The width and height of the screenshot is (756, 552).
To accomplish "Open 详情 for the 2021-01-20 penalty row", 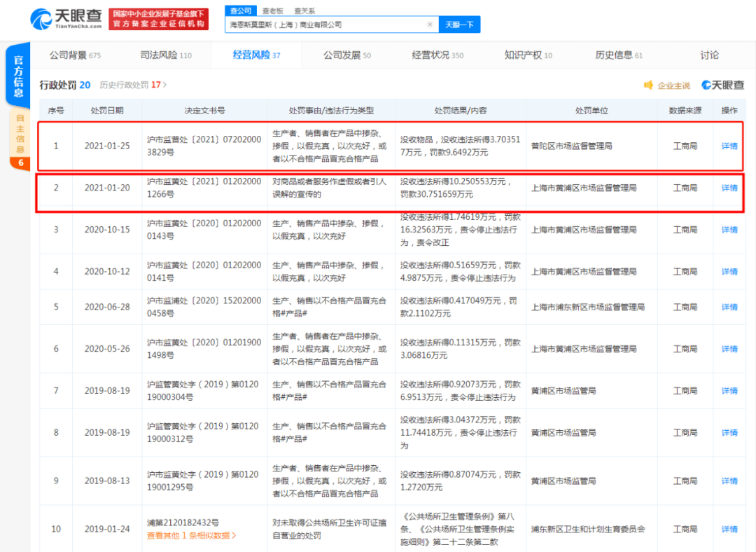I will 729,188.
